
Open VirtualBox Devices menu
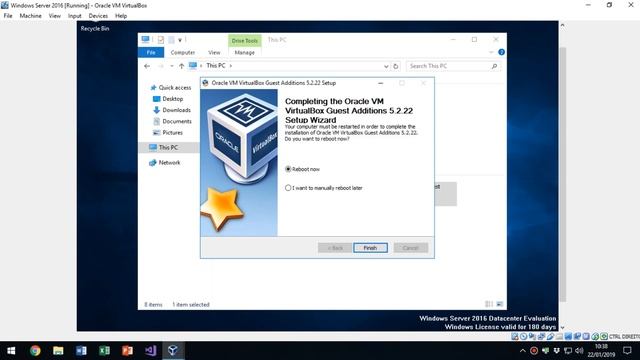pyautogui.click(x=98, y=16)
